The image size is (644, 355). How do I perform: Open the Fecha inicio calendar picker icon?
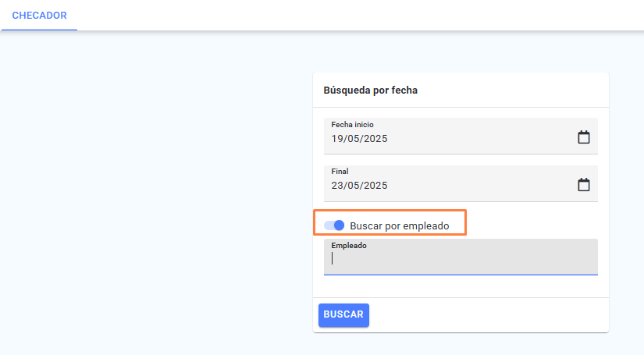tap(584, 137)
